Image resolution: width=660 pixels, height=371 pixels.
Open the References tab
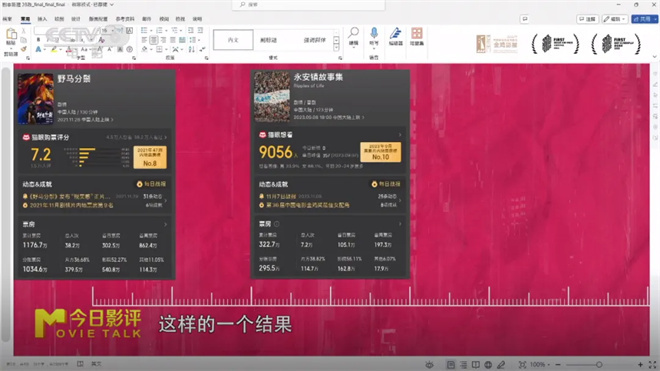125,19
